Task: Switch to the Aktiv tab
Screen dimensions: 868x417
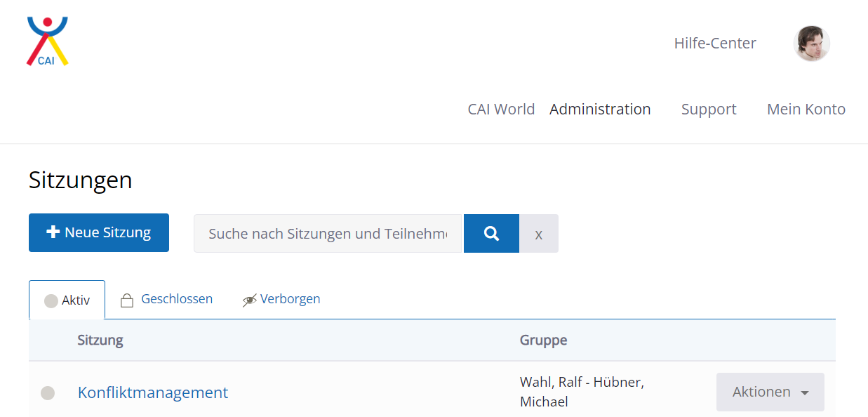Action: 67,300
